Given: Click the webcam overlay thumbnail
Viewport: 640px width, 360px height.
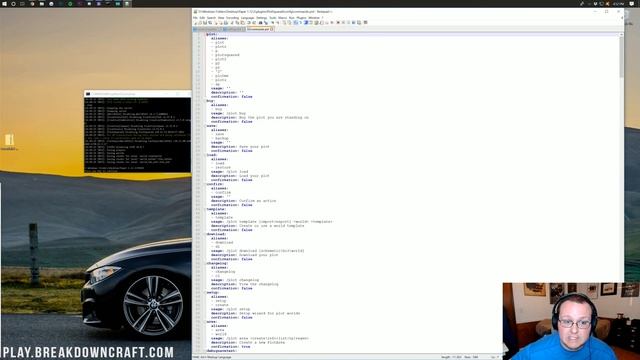Looking at the screenshot, I should tap(571, 321).
